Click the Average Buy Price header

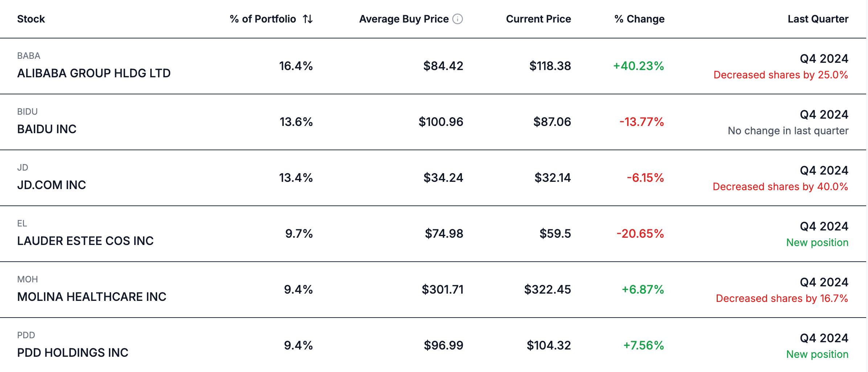click(404, 19)
